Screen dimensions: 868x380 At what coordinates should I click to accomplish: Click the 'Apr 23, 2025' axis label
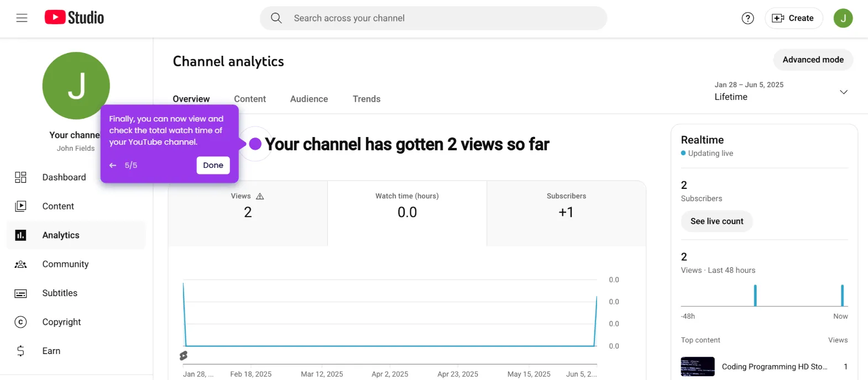click(458, 374)
